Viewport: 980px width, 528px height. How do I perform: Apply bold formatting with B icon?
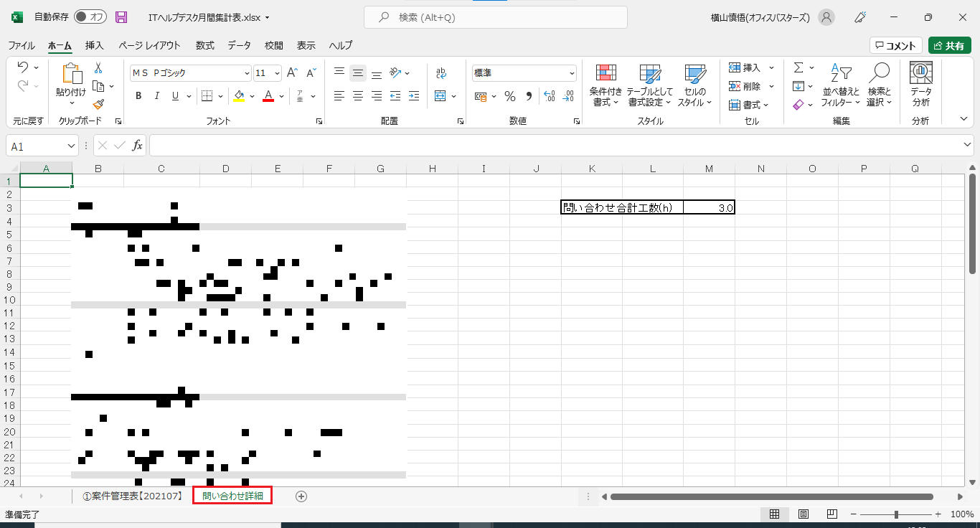[138, 96]
